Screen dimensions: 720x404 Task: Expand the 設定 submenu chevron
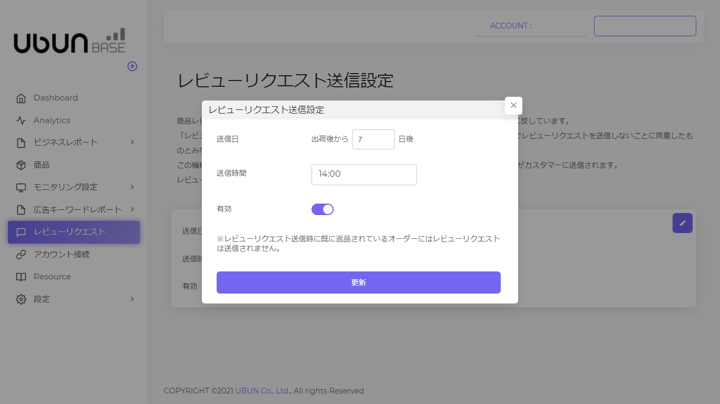coord(132,299)
